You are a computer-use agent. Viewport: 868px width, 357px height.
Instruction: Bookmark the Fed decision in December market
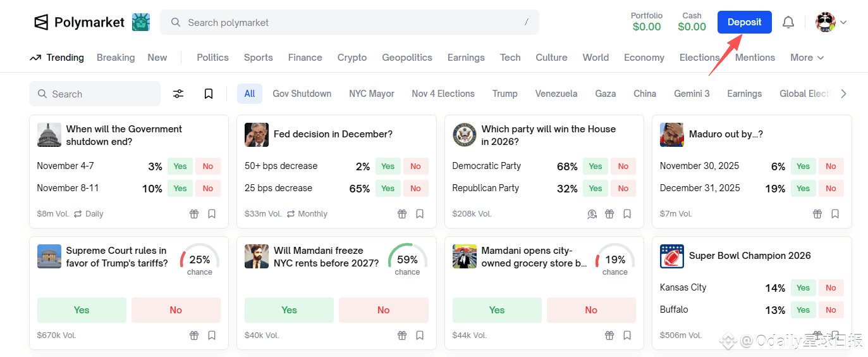click(420, 214)
